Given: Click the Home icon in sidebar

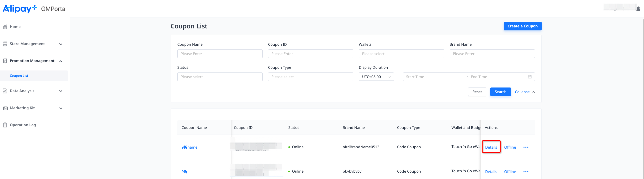Looking at the screenshot, I should [x=5, y=27].
